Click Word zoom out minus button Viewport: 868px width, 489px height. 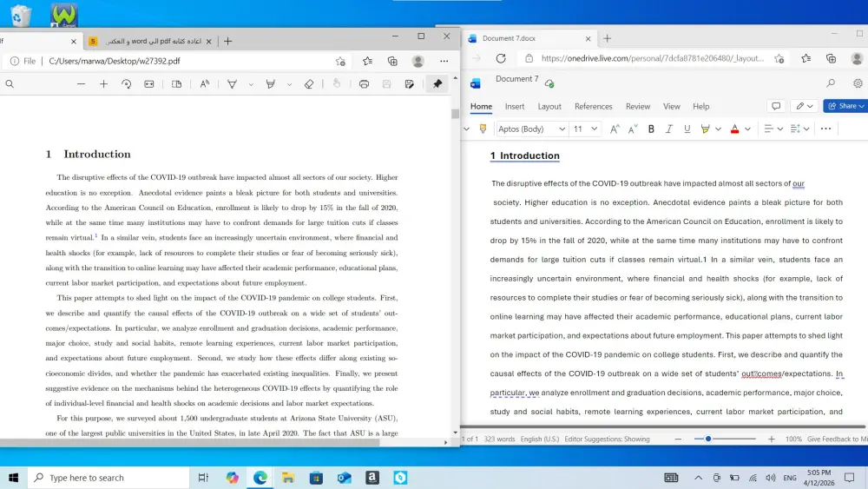coord(678,439)
